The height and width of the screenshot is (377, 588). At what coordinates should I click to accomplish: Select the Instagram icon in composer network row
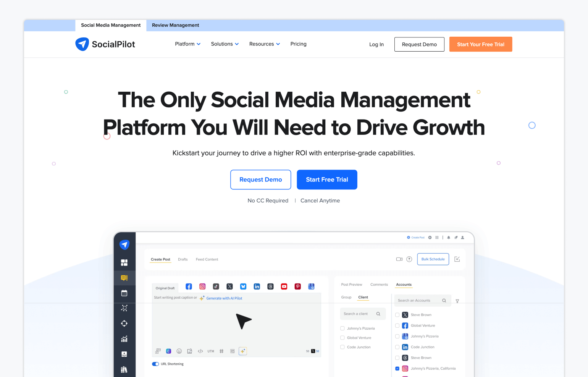pos(202,286)
